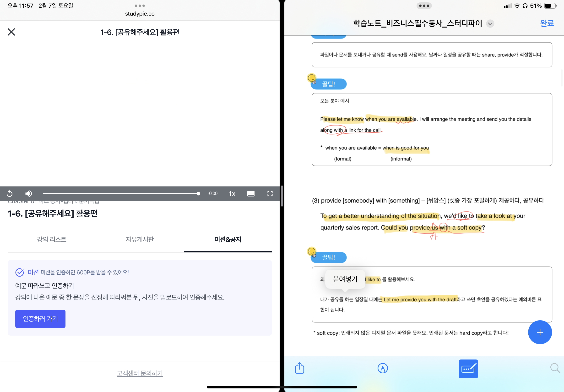Replay the video with the restart icon
Screen dimensions: 564x392
click(x=10, y=194)
